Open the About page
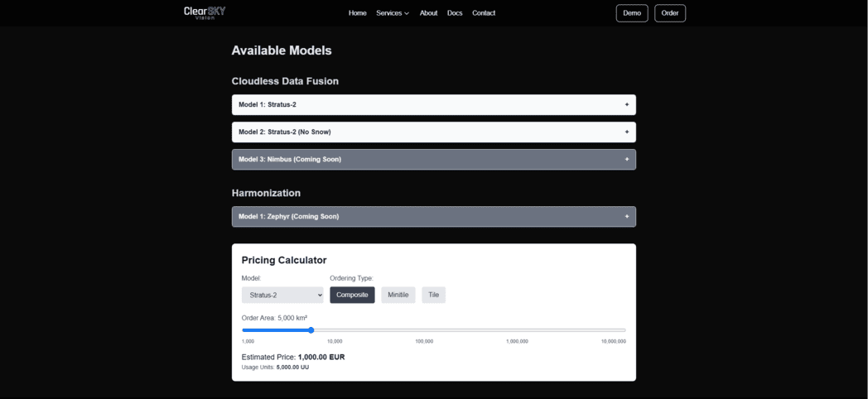This screenshot has width=868, height=399. [428, 13]
